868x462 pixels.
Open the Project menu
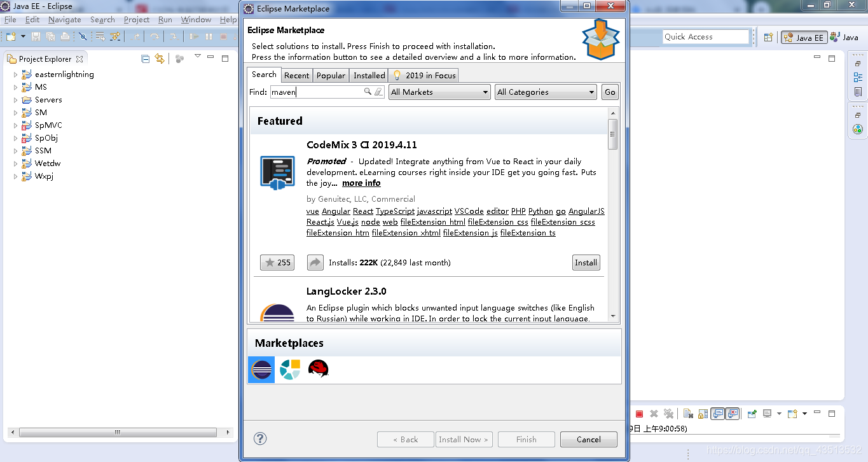tap(137, 20)
